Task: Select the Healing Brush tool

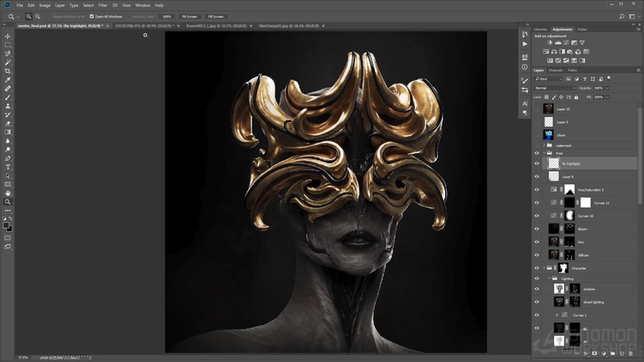Action: click(8, 89)
